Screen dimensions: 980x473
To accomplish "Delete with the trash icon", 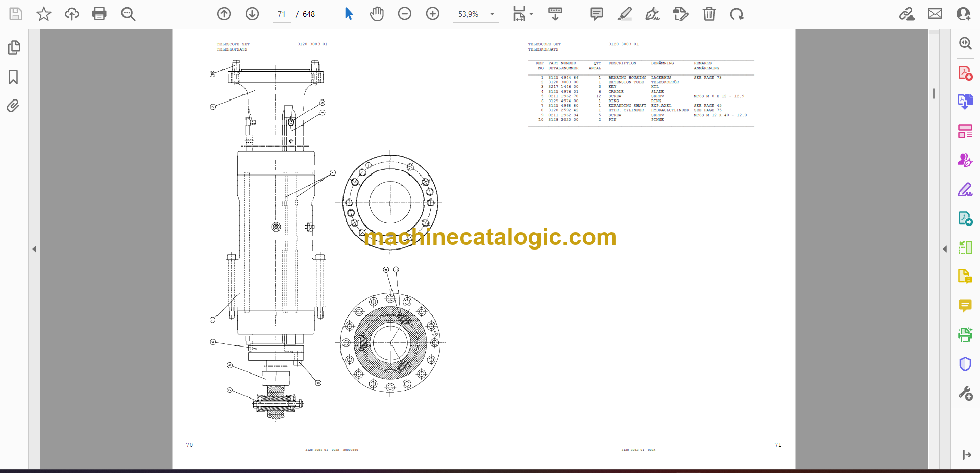I will point(709,14).
